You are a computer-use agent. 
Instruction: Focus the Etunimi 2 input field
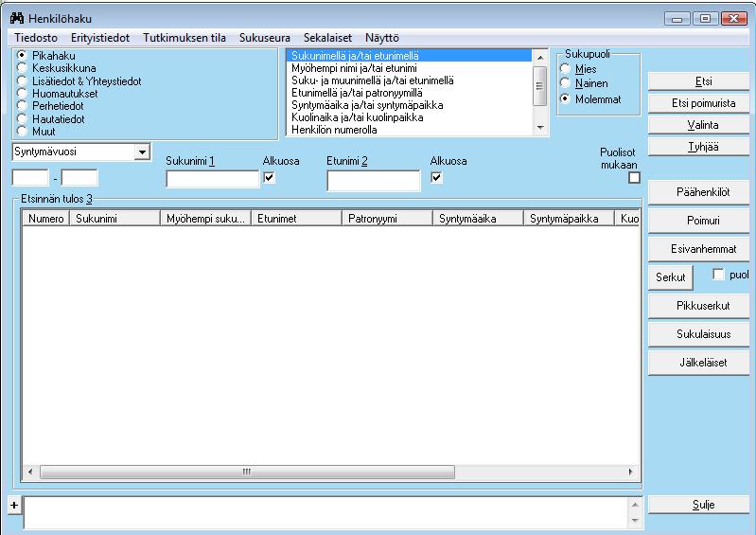point(374,181)
